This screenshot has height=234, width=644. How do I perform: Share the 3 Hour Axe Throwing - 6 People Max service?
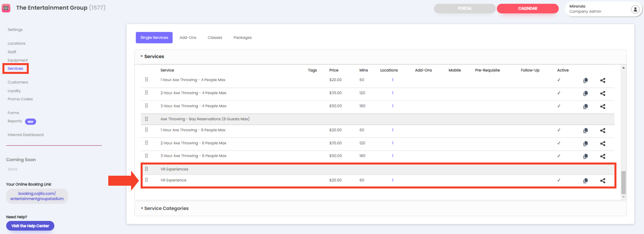coord(602,156)
